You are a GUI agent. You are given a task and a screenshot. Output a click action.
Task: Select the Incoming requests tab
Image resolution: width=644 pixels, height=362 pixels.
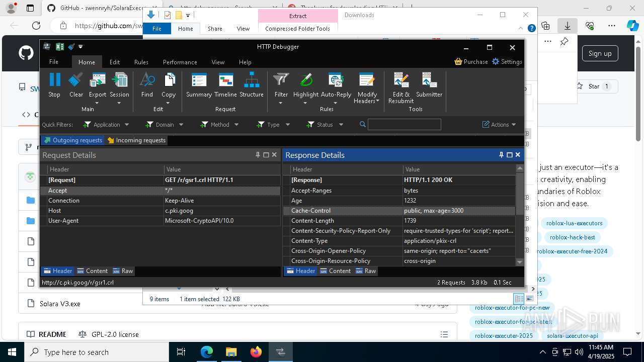(x=136, y=140)
